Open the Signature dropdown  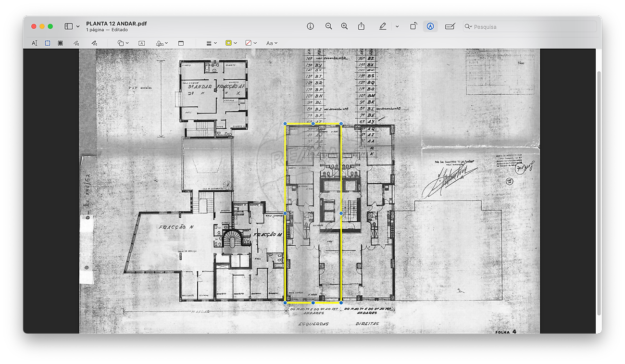162,43
